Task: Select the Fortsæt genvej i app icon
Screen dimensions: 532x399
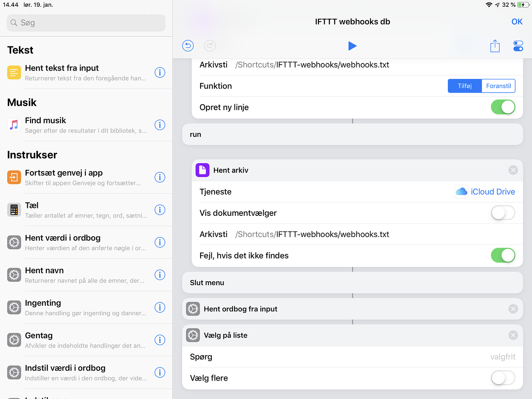Action: tap(14, 177)
